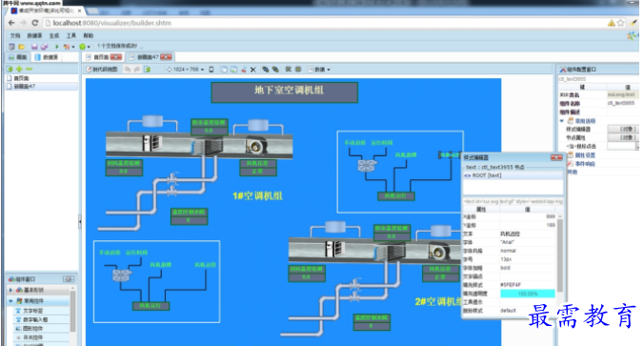Collapse the 常用控件 component group

coord(10,301)
